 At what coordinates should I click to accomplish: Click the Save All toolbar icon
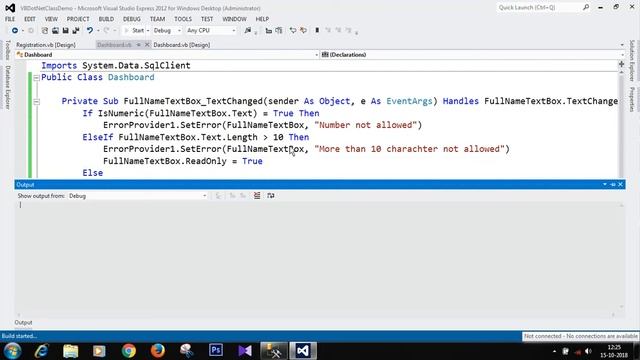pos(76,31)
